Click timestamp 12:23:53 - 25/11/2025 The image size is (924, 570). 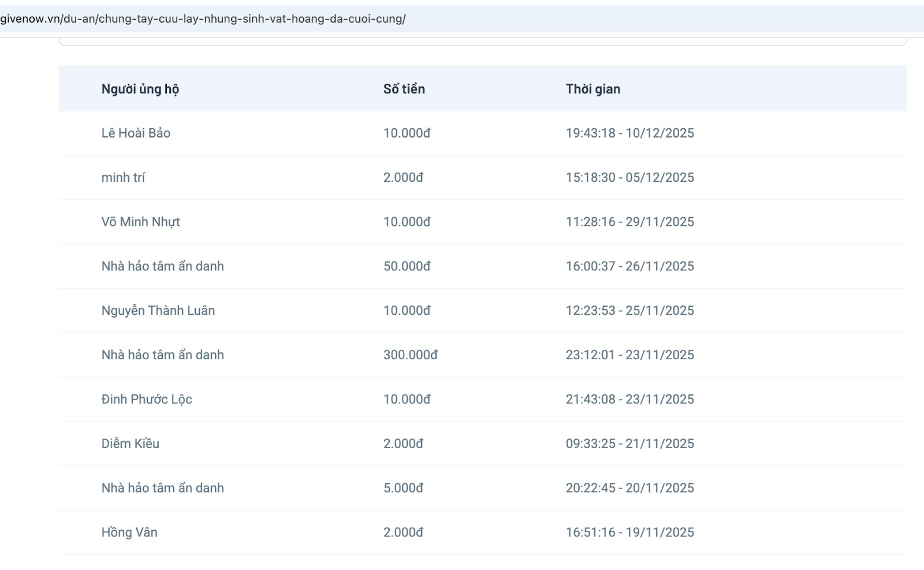[629, 311]
